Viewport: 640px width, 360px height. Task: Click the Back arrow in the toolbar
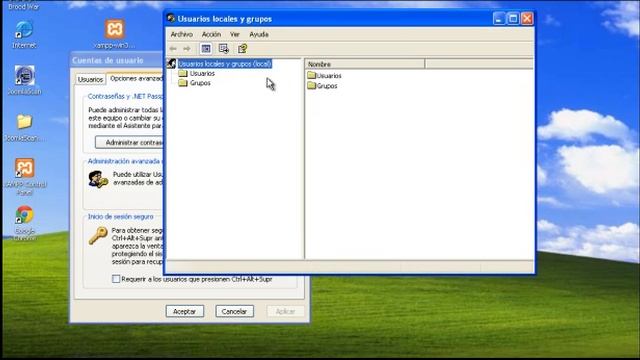[x=173, y=49]
